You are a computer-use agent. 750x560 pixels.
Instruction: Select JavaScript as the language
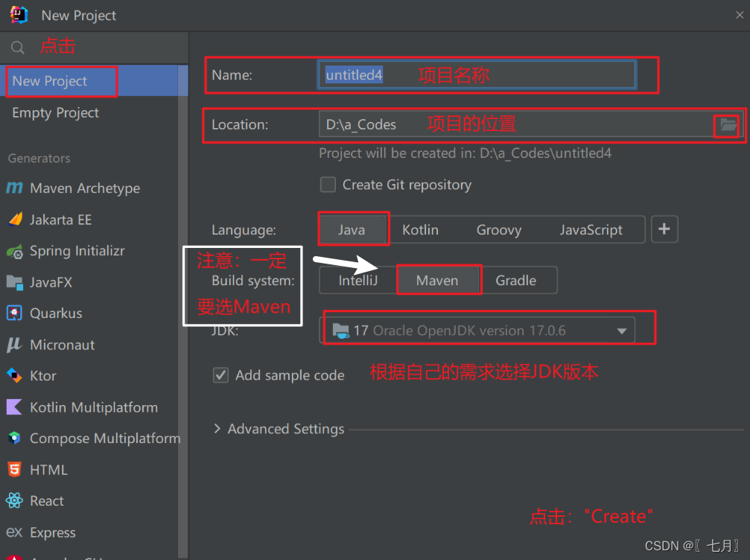[591, 229]
